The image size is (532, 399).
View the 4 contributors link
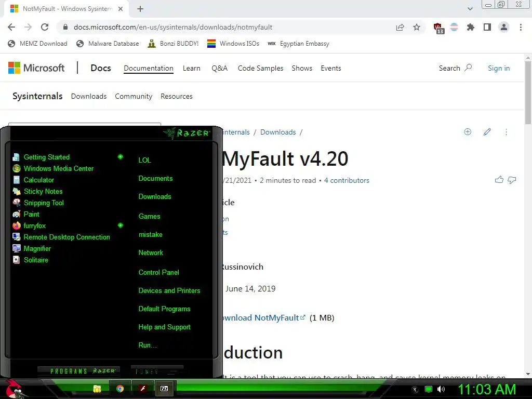347,180
